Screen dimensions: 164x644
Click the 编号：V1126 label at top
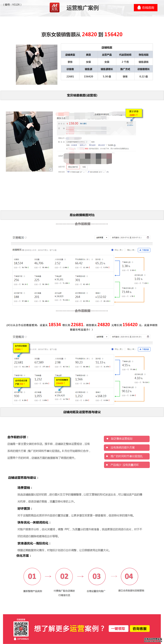[x=13, y=5]
